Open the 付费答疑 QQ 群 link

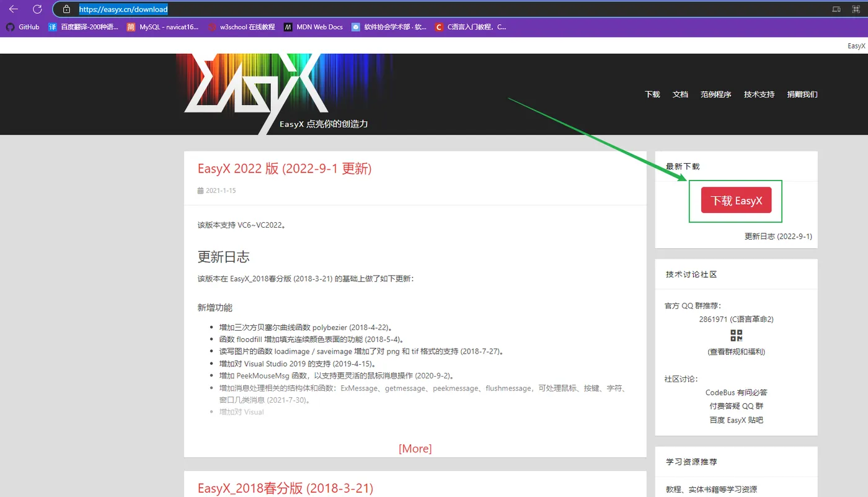(x=736, y=406)
